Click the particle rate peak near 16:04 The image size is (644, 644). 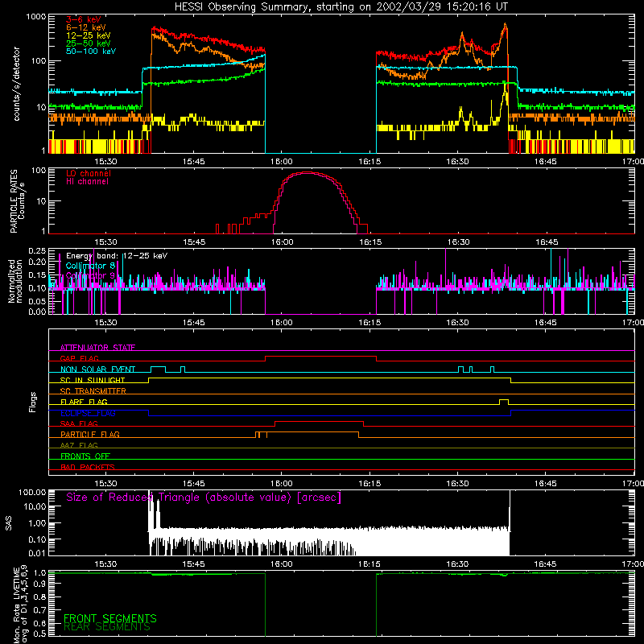[x=308, y=172]
